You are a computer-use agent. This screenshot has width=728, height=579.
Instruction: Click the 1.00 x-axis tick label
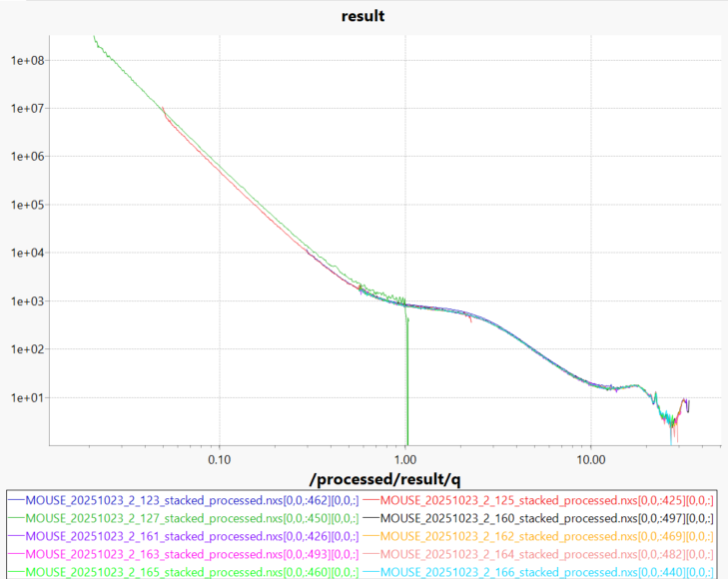click(405, 460)
